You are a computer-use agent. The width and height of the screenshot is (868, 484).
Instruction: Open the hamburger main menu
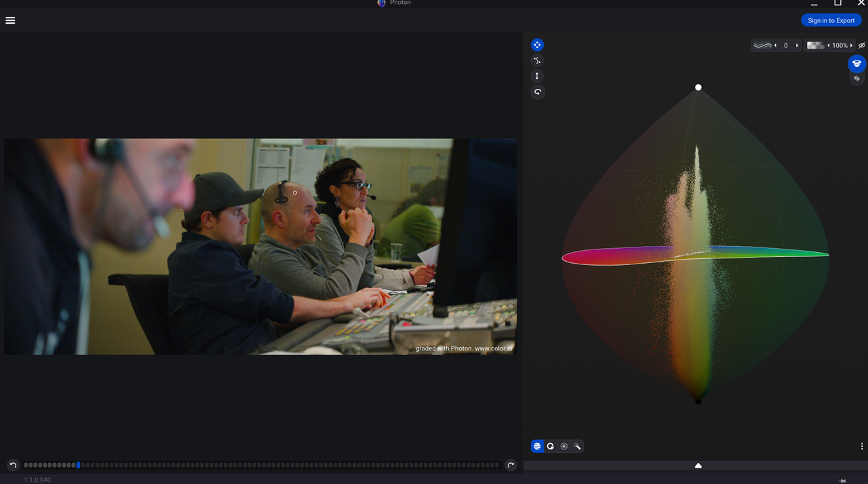[x=10, y=20]
